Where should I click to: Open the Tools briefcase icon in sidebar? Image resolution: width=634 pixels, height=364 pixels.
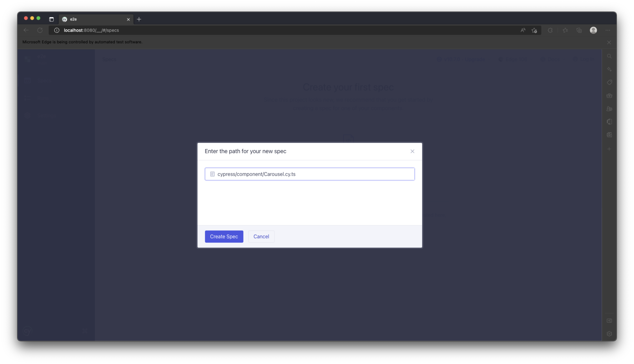coord(609,96)
